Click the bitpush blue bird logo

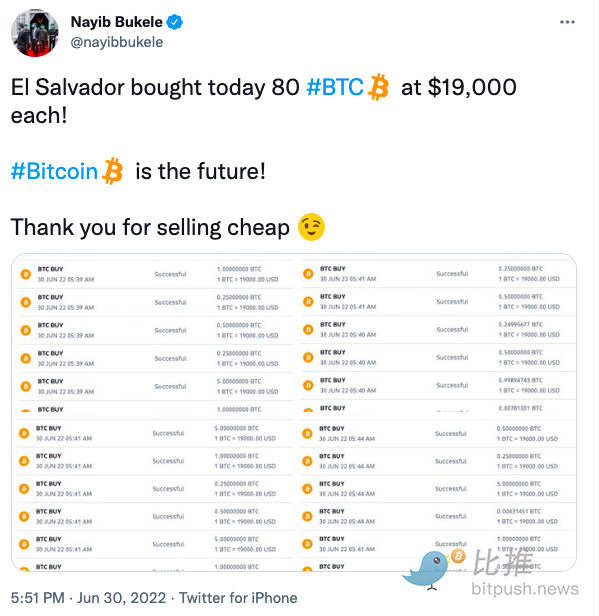click(x=428, y=570)
